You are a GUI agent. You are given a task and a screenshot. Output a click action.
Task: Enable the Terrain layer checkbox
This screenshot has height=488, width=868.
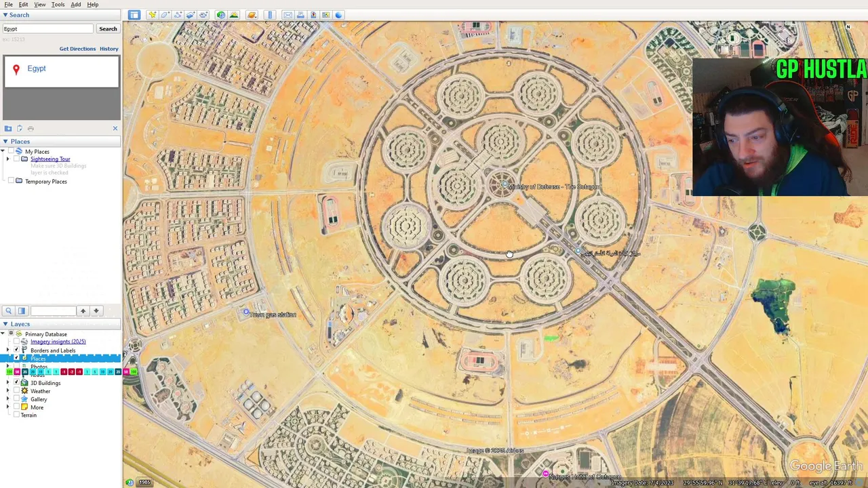pyautogui.click(x=16, y=415)
